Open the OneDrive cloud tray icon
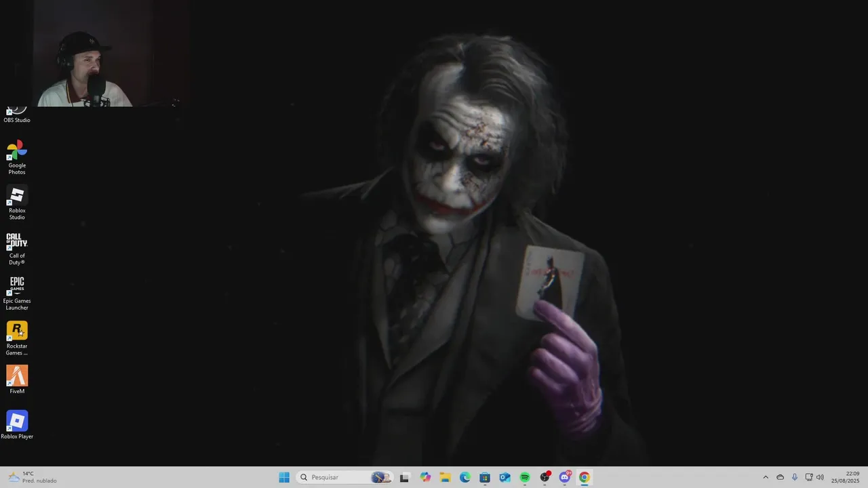 pyautogui.click(x=780, y=477)
